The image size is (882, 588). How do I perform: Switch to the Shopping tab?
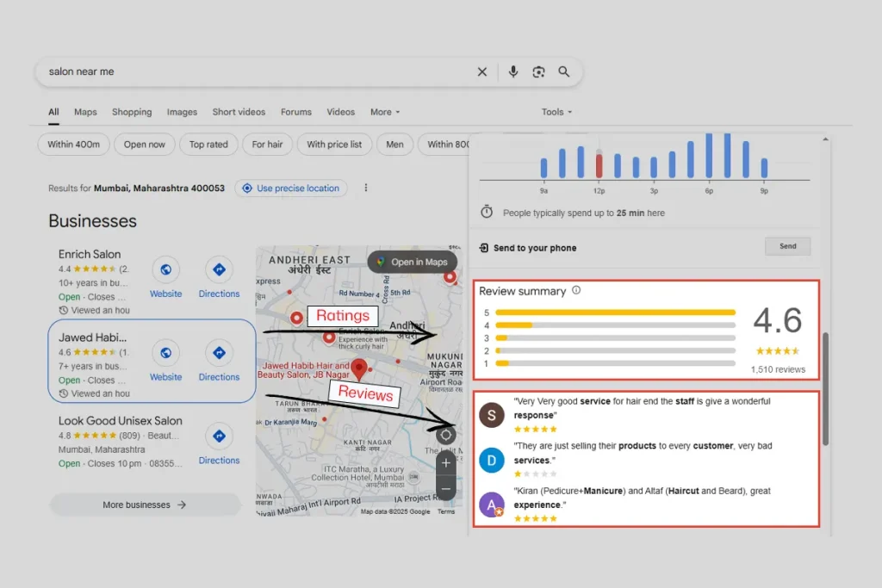click(x=132, y=112)
